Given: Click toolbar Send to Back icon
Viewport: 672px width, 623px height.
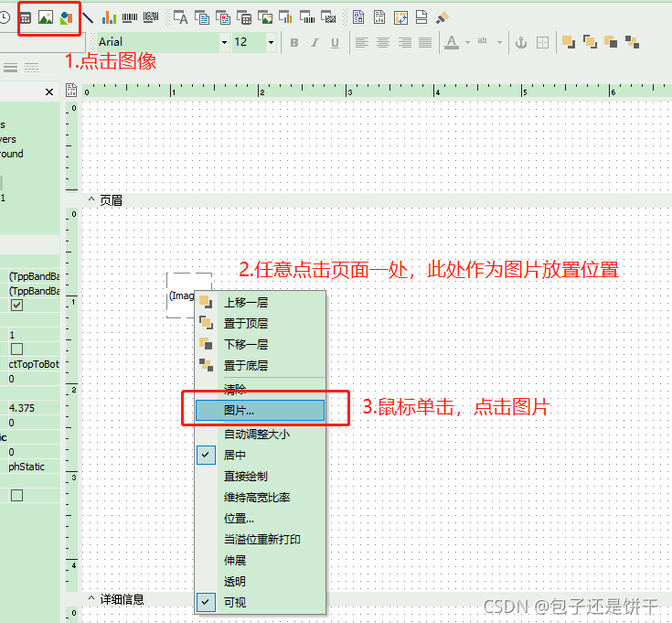Looking at the screenshot, I should point(632,42).
